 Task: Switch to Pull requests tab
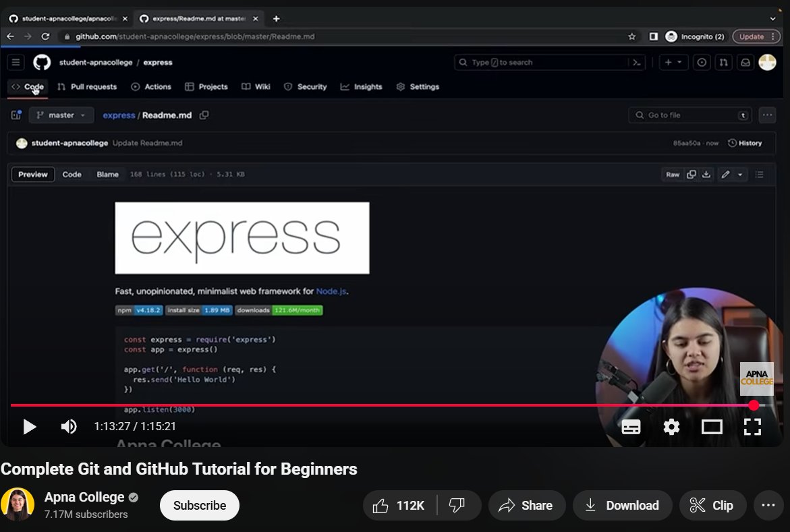(87, 87)
